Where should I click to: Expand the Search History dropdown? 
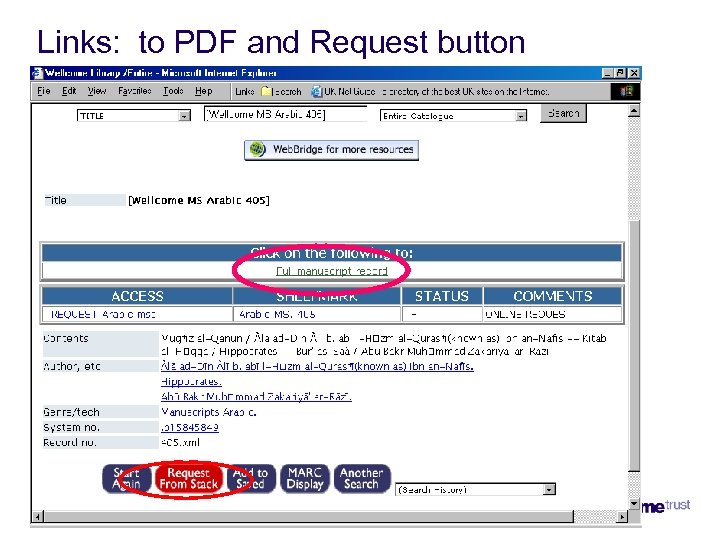pyautogui.click(x=549, y=489)
